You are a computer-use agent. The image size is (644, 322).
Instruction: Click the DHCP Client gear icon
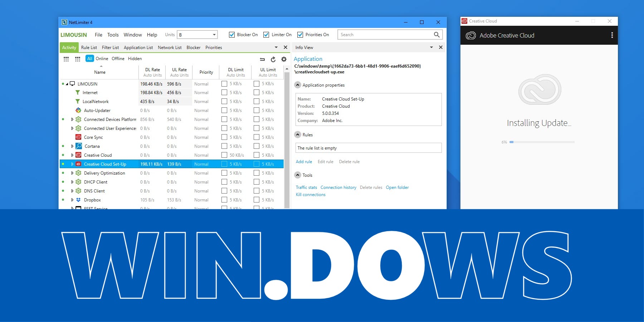pyautogui.click(x=78, y=182)
